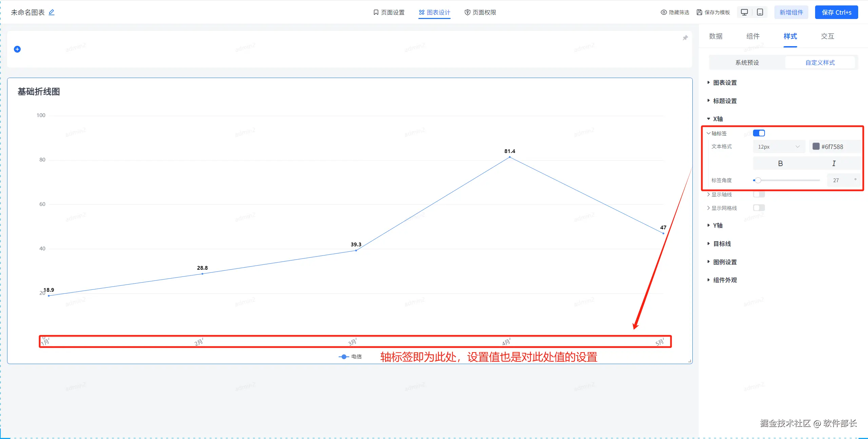Click the 保存 Ctrl+s button
This screenshot has height=439, width=868.
click(x=836, y=12)
